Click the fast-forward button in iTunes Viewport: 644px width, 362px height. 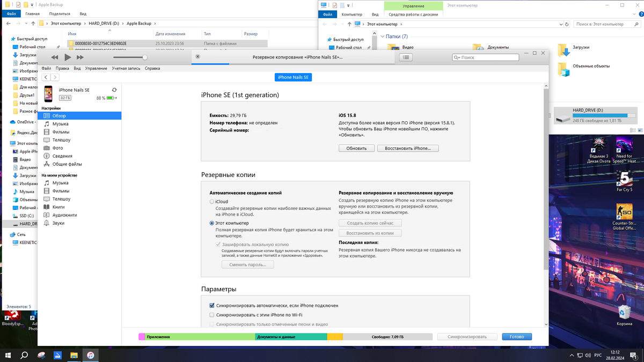tap(80, 57)
